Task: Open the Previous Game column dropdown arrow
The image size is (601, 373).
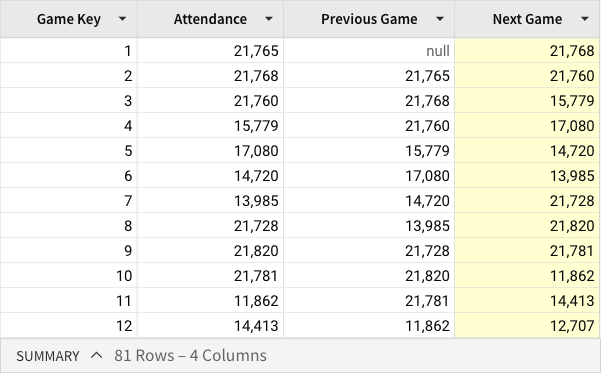Action: [x=440, y=19]
